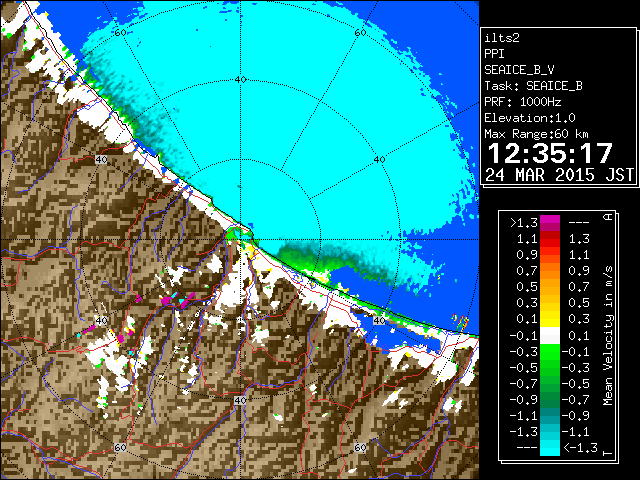Image resolution: width=640 pixels, height=480 pixels.
Task: Click the '60' ring label in upper-left ocean
Action: click(120, 33)
